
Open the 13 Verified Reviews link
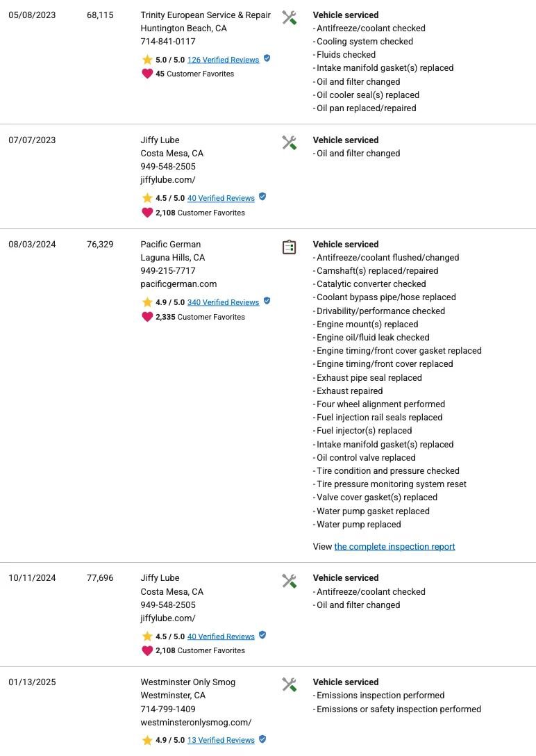[x=221, y=741]
